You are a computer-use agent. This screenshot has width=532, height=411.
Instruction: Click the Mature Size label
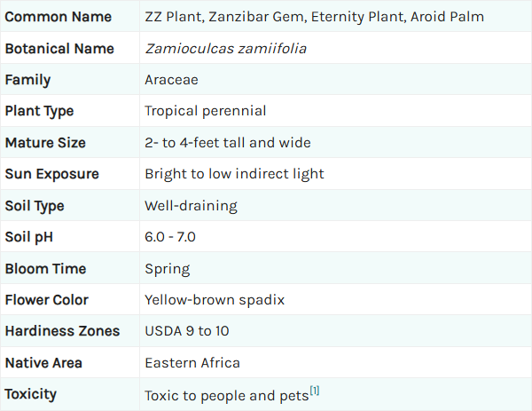pos(45,143)
